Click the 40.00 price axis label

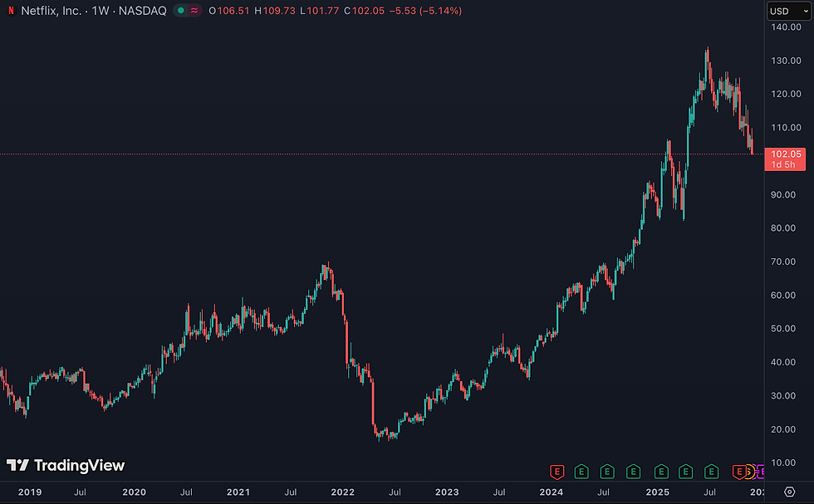pyautogui.click(x=783, y=362)
